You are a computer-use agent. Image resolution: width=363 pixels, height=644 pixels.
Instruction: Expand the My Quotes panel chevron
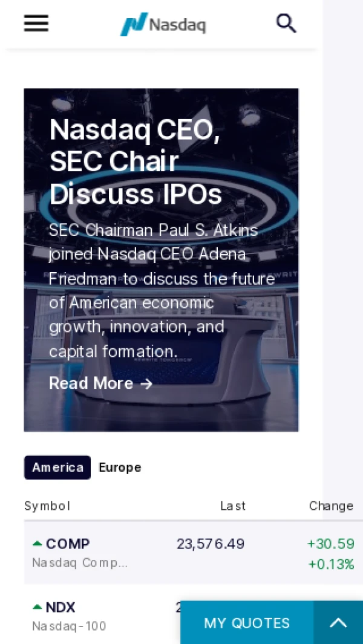pos(338,623)
